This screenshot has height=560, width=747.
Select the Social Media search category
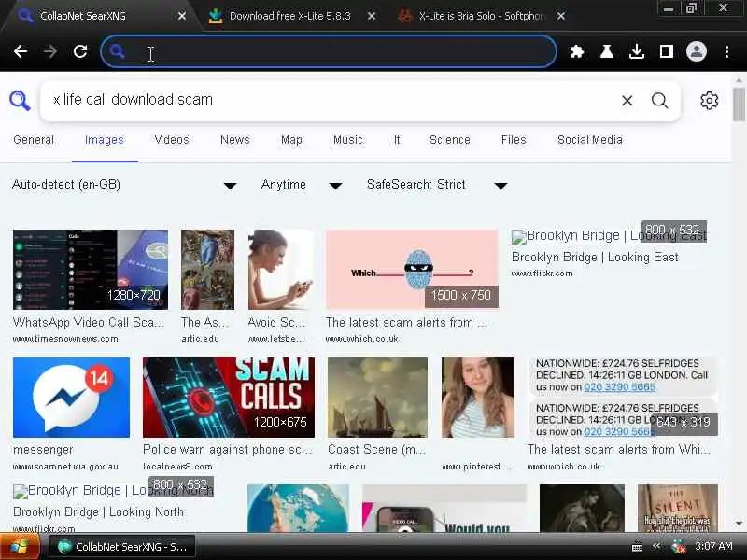pos(590,140)
